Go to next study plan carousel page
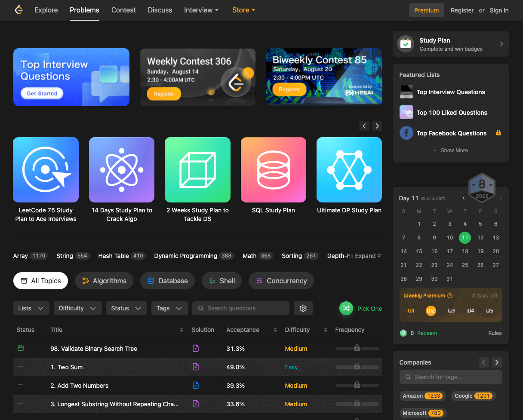The height and width of the screenshot is (420, 523). (x=377, y=126)
